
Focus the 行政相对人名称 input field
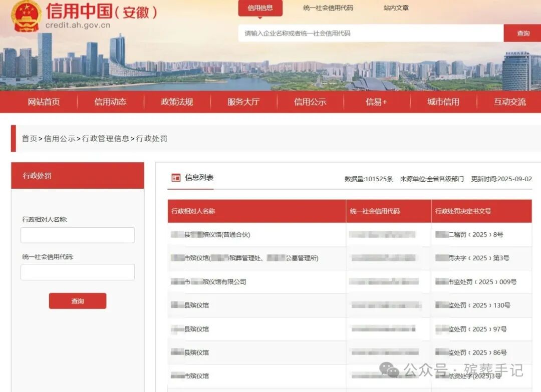coord(78,235)
